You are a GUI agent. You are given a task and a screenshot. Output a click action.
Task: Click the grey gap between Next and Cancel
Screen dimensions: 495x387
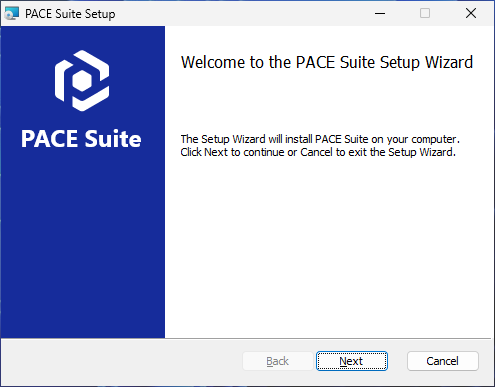point(397,361)
